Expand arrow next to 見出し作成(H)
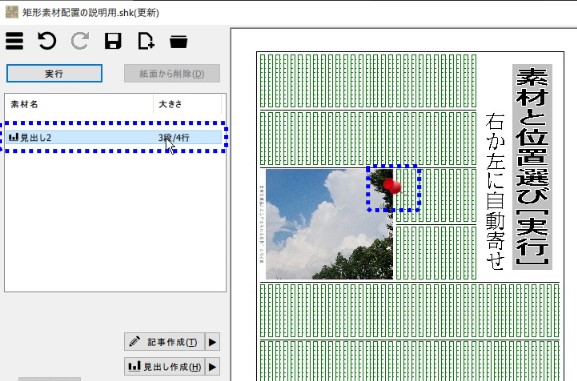The image size is (577, 381). (212, 367)
